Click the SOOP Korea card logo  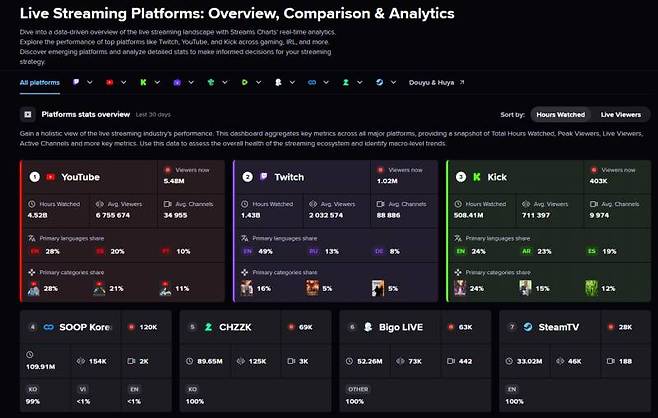click(x=48, y=327)
